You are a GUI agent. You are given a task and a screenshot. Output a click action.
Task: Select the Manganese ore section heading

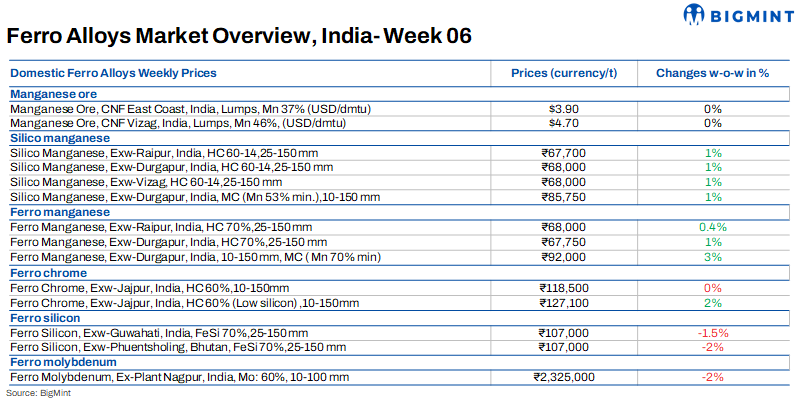click(57, 93)
